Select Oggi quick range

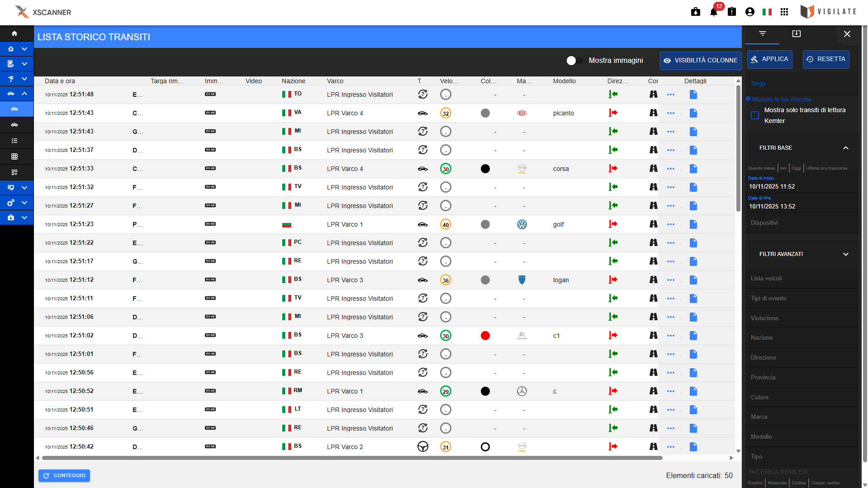click(796, 168)
